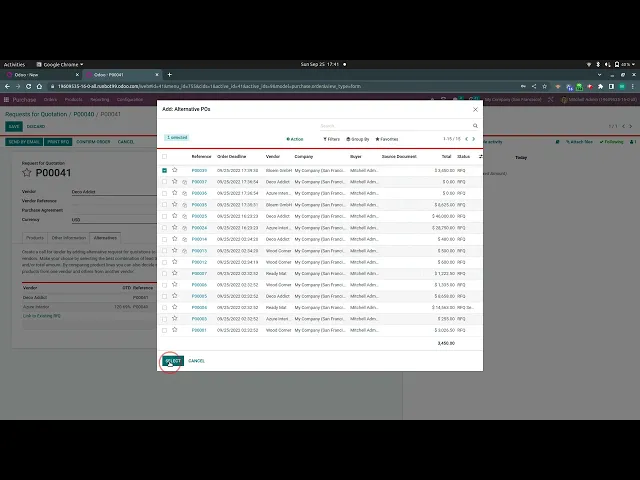
Task: Check the P00024 row checkbox
Action: 164,228
